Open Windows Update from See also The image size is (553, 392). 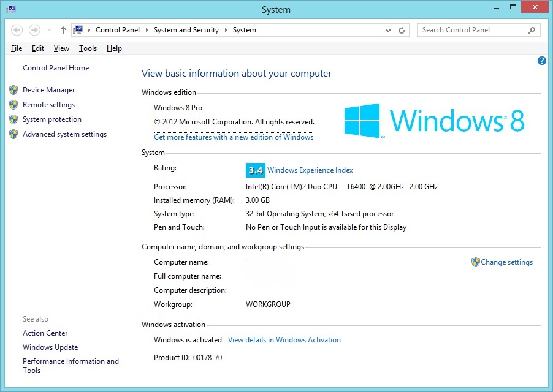50,347
